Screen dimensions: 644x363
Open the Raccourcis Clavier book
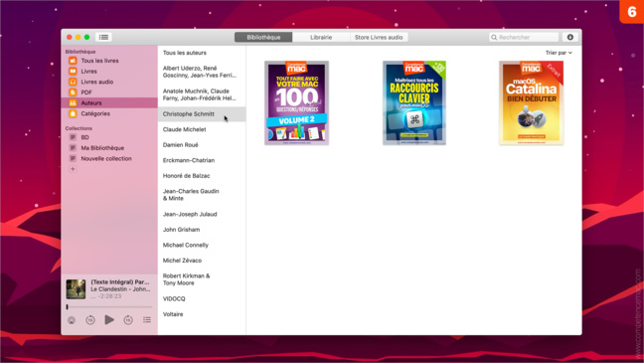point(414,102)
